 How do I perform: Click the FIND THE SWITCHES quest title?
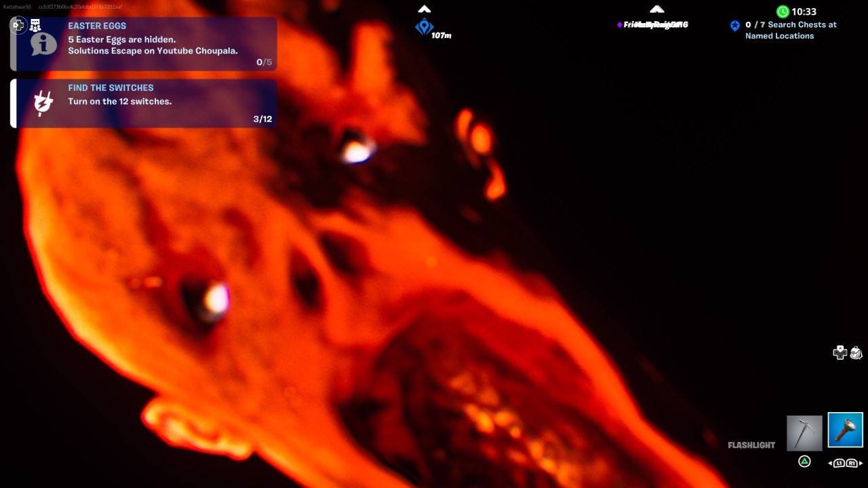coord(111,87)
